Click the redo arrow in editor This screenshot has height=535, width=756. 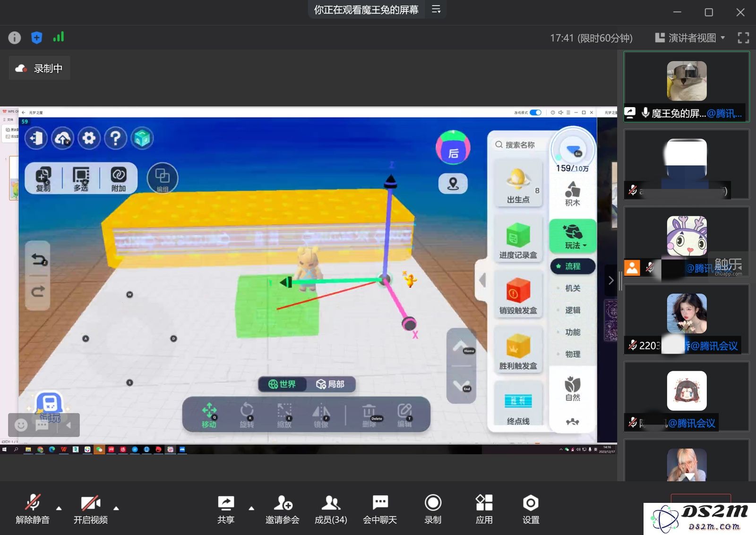(x=38, y=292)
